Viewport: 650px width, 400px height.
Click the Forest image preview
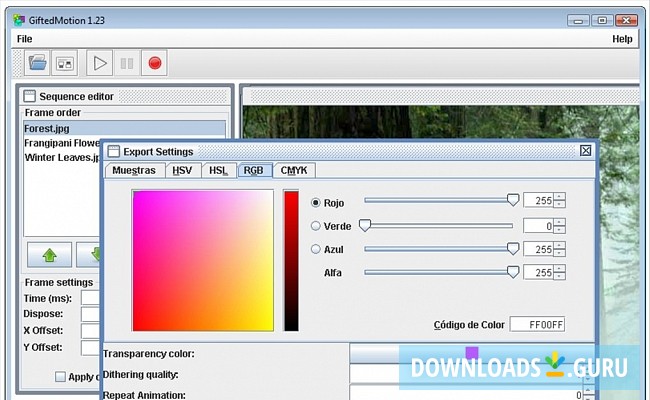tap(441, 124)
